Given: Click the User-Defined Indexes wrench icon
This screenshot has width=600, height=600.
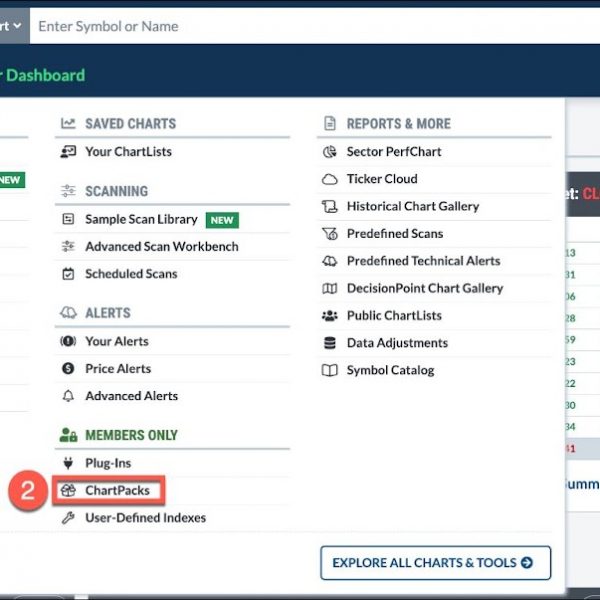Looking at the screenshot, I should [x=68, y=518].
